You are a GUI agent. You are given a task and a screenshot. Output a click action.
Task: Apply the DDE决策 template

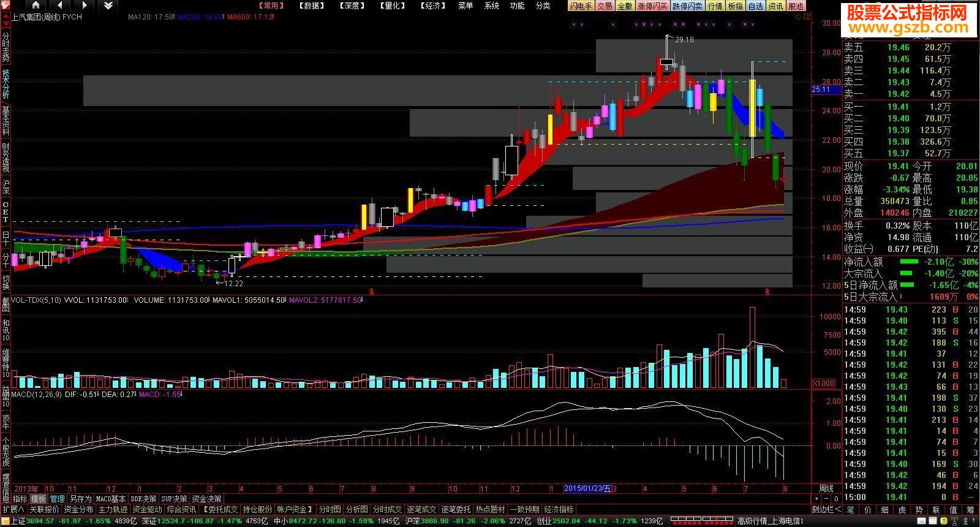143,499
